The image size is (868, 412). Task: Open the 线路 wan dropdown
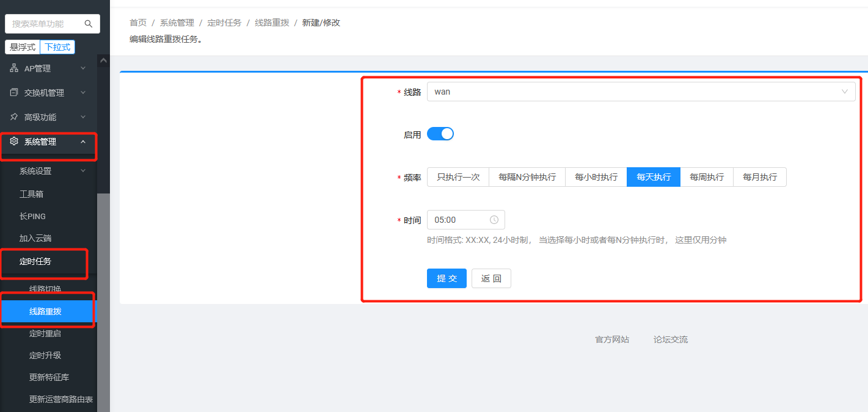(641, 92)
